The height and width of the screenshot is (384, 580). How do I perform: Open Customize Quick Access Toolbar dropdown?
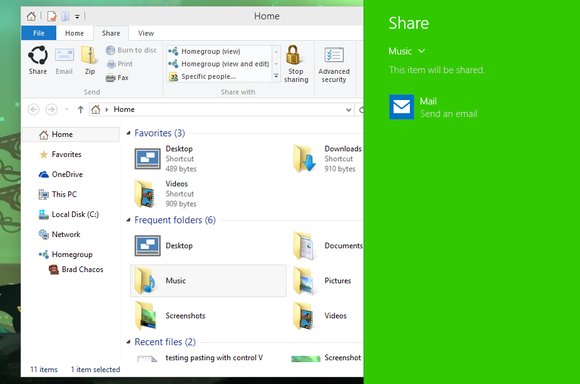77,17
